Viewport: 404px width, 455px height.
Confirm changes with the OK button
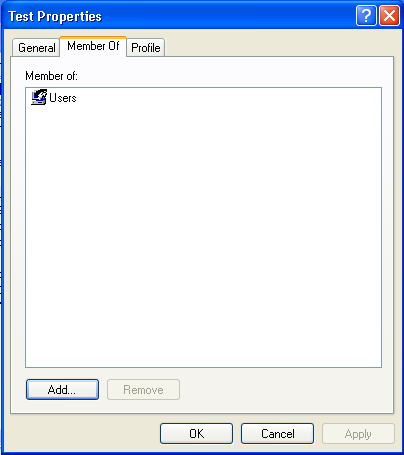pos(196,434)
